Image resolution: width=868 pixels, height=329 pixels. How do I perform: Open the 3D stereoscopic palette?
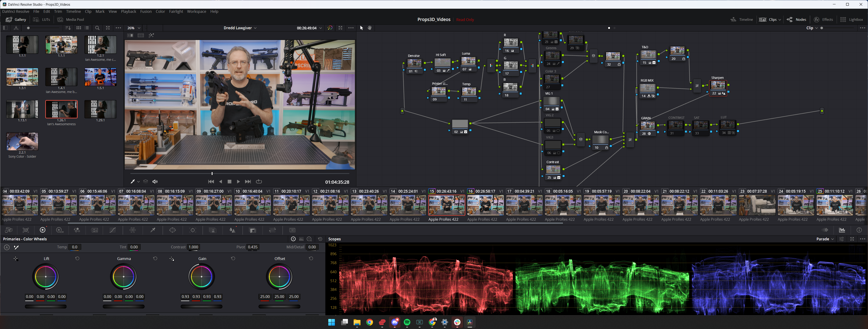click(x=292, y=230)
